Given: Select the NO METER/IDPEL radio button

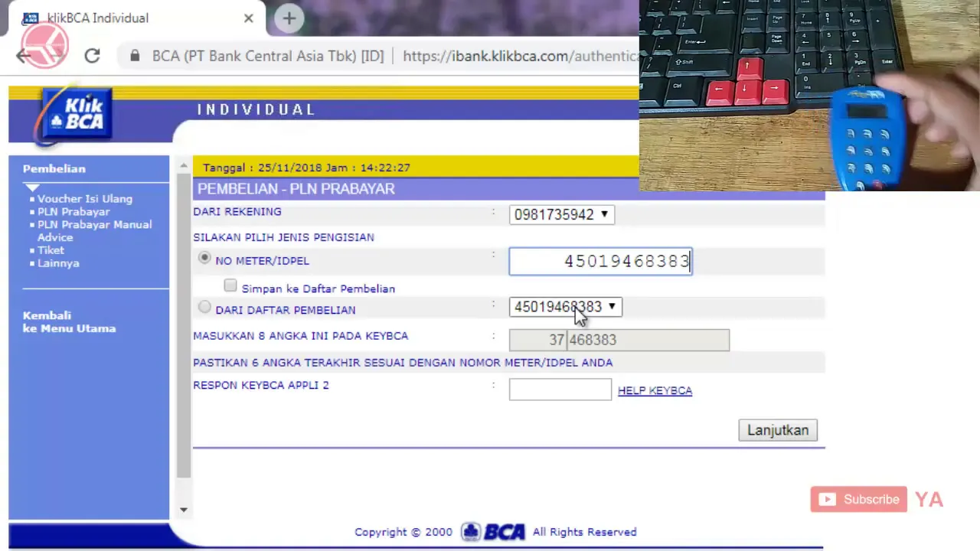Looking at the screenshot, I should point(204,259).
